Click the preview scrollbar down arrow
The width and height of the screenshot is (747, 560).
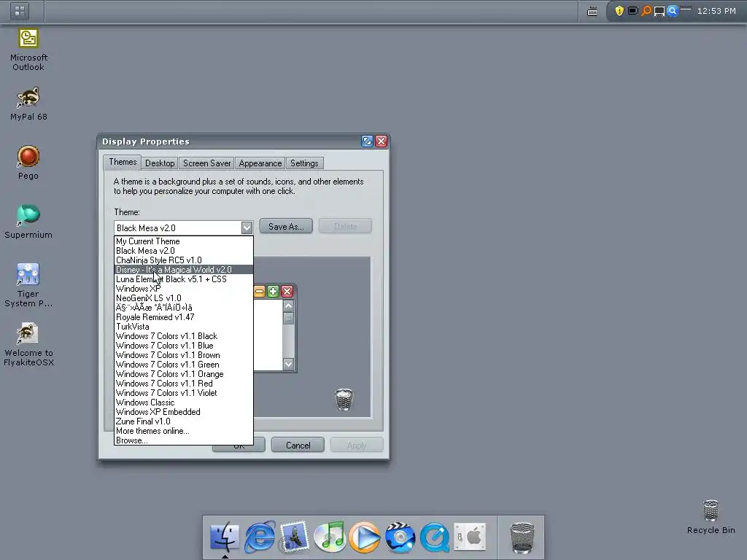(288, 365)
